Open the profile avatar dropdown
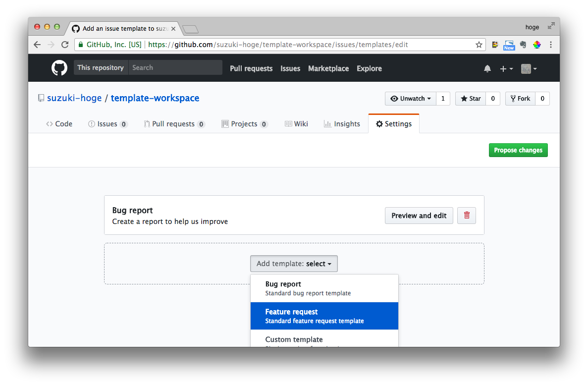Screen dimensions: 588x386 528,68
